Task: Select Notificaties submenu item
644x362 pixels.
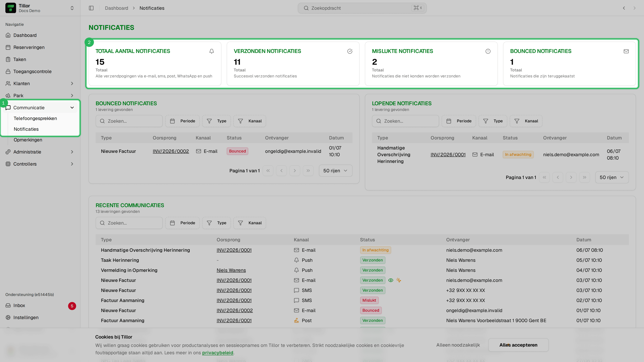Action: (x=26, y=129)
